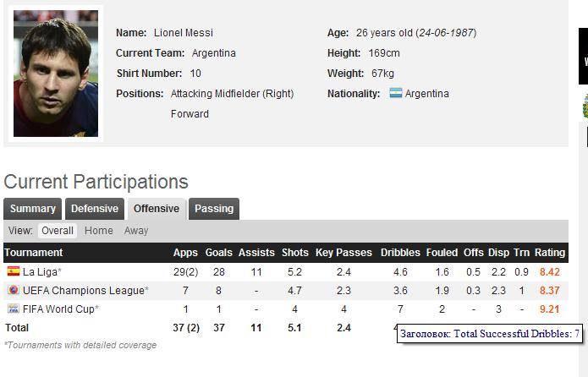Open the Passing tab
The width and height of the screenshot is (588, 377).
click(x=214, y=209)
